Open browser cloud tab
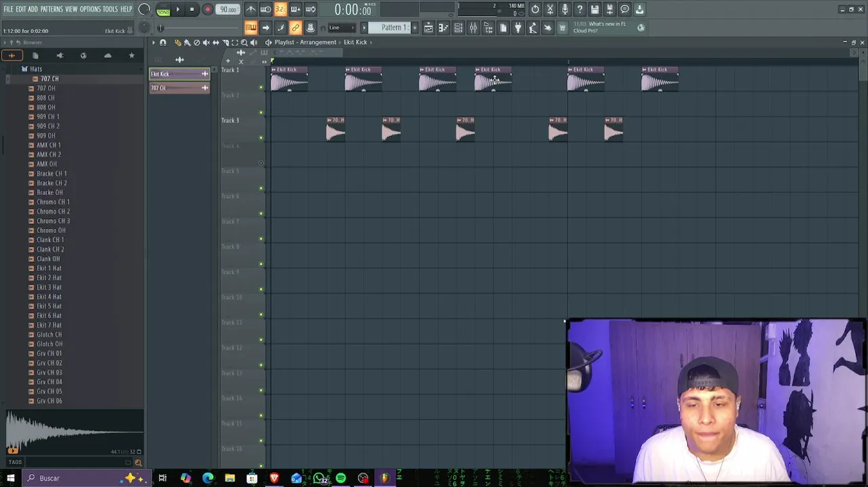Viewport: 868px width, 487px height. tap(108, 55)
